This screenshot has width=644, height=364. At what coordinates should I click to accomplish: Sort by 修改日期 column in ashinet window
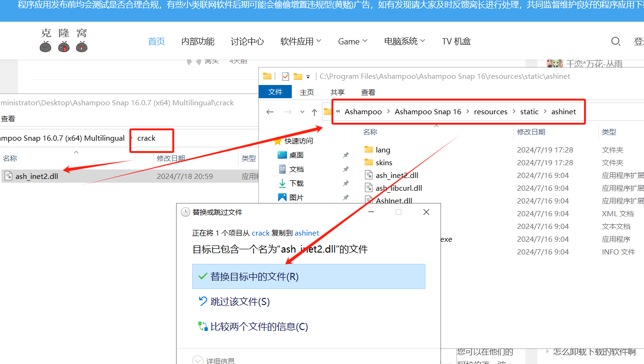point(531,132)
